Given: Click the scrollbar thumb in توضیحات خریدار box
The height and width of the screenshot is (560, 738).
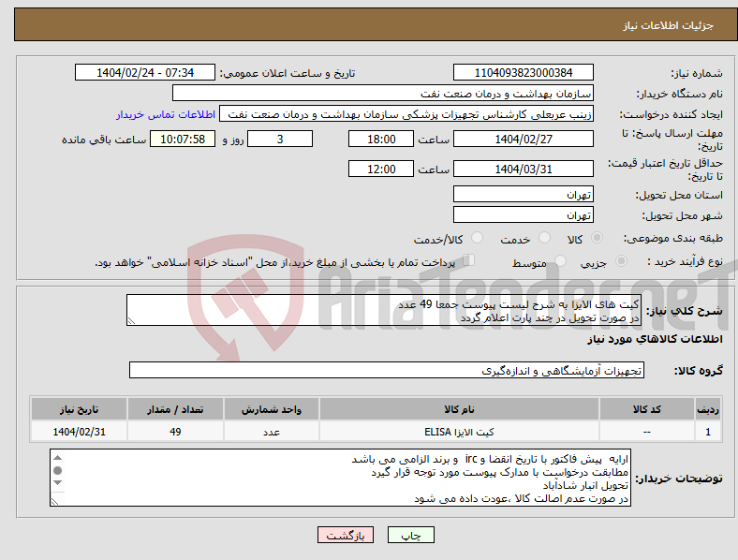Looking at the screenshot, I should (x=57, y=471).
